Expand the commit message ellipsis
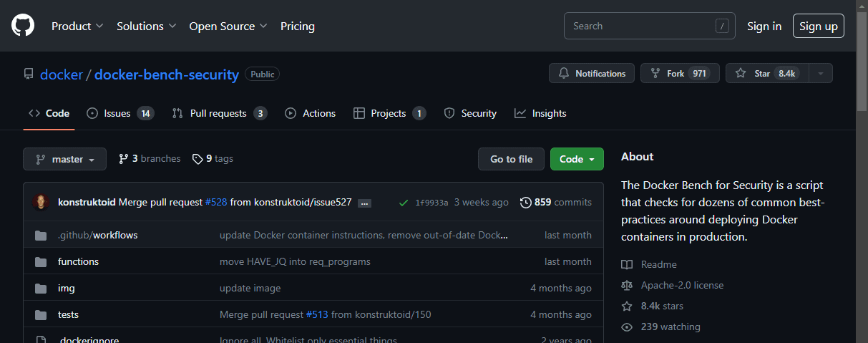868x343 pixels. pos(364,203)
